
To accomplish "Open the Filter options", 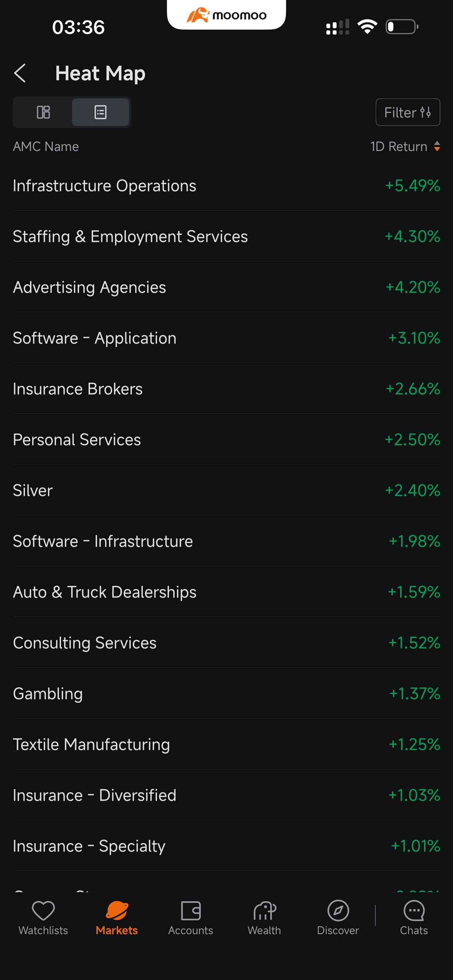I will tap(408, 112).
